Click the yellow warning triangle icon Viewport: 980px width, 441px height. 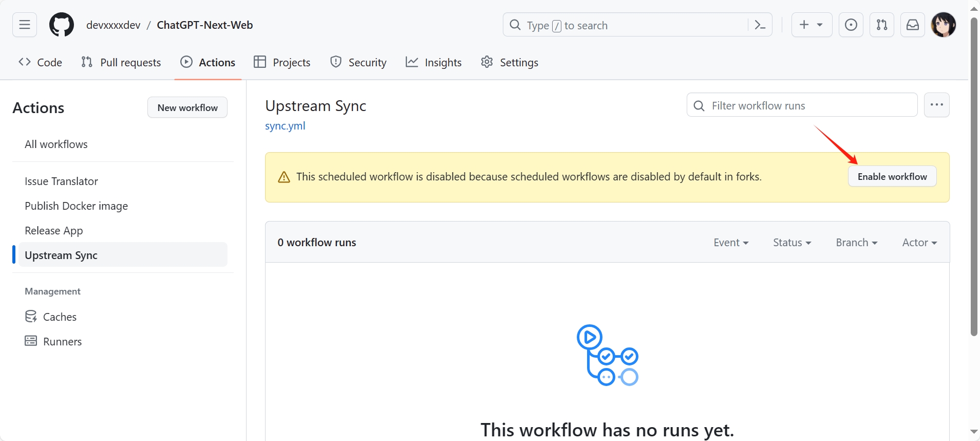coord(284,177)
